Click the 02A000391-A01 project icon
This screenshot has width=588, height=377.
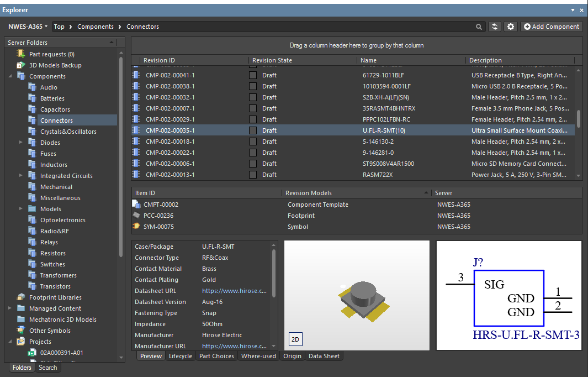pos(32,353)
